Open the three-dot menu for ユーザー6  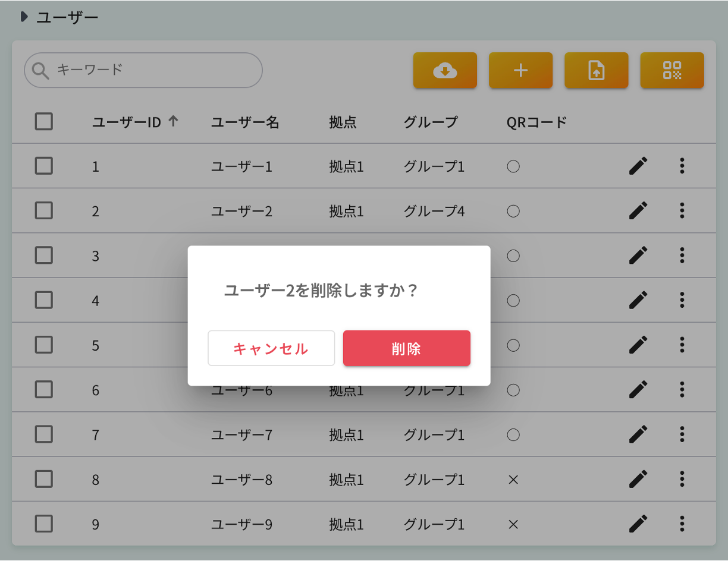(682, 390)
